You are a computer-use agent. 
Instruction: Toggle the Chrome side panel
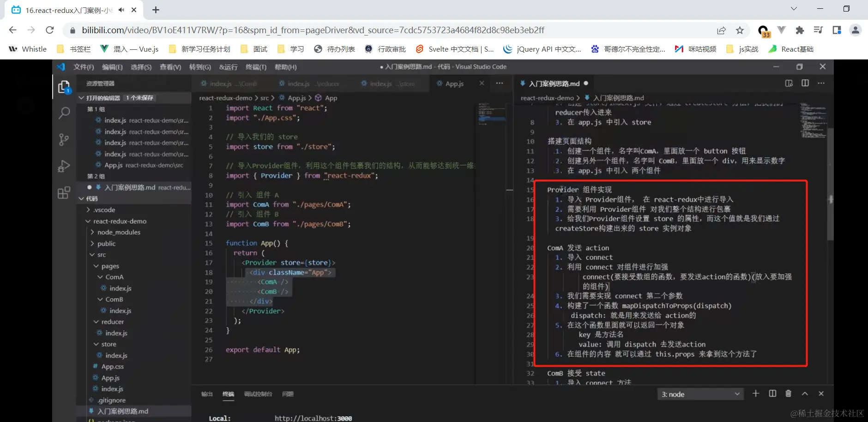[837, 30]
